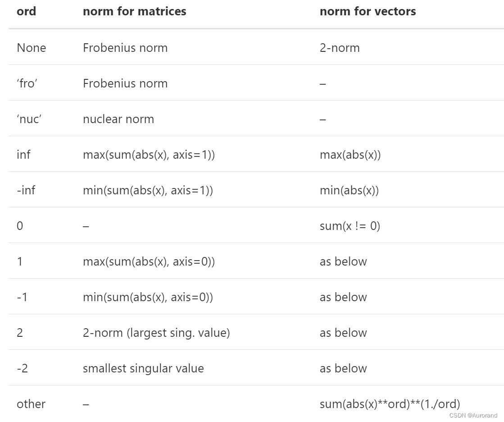Click the 'CSDN @Aurorand' watermark text
Image resolution: width=504 pixels, height=422 pixels.
coord(473,416)
